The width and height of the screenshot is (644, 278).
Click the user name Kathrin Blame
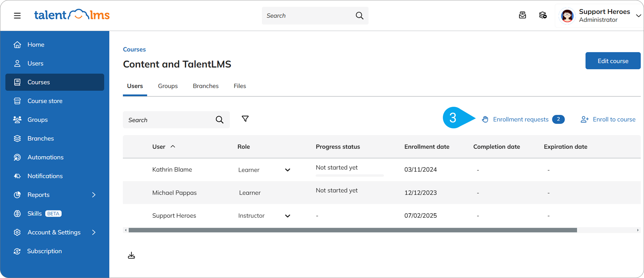[172, 170]
